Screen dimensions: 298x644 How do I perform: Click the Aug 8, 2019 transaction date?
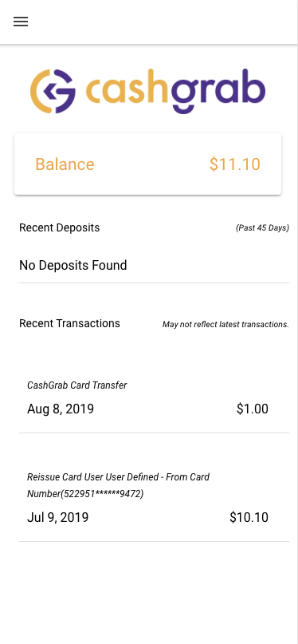61,409
